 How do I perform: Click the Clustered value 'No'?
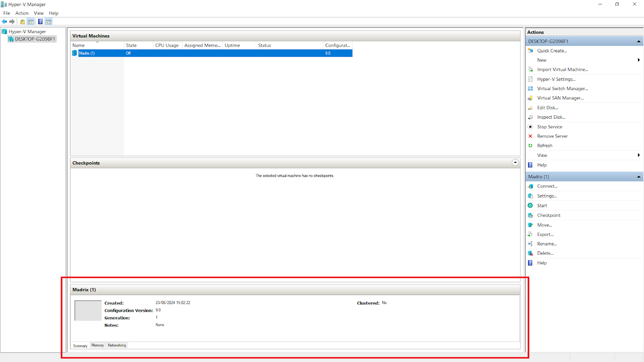[384, 303]
